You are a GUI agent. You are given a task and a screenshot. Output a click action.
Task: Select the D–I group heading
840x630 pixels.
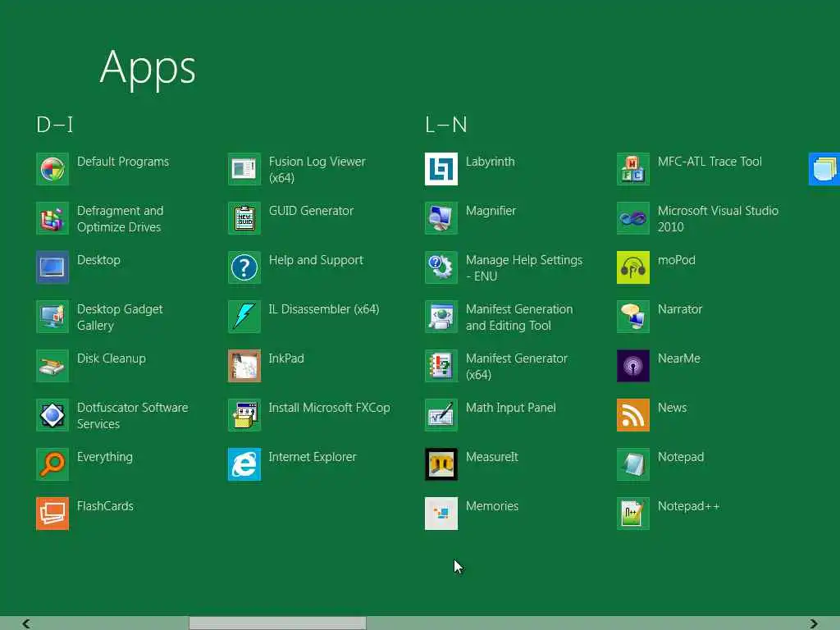pyautogui.click(x=55, y=125)
